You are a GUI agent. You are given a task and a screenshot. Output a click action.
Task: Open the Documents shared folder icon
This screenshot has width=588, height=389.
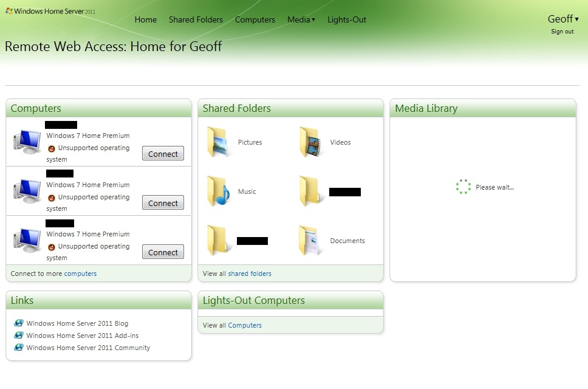coord(310,241)
